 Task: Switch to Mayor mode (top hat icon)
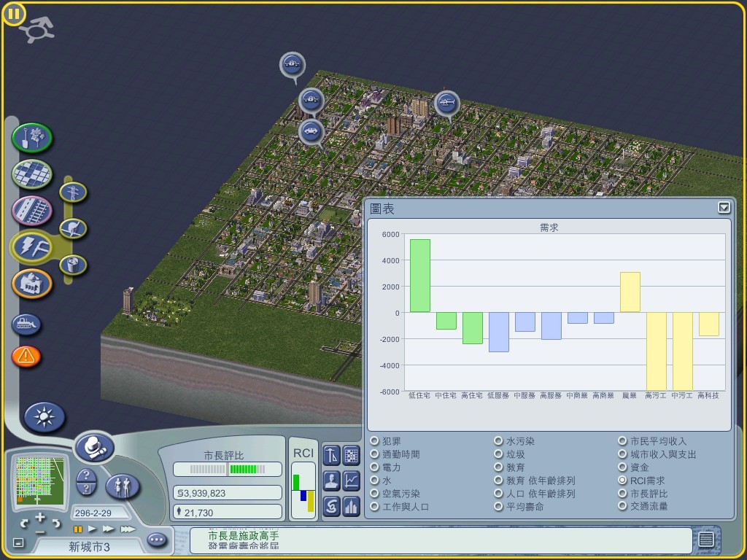(94, 447)
